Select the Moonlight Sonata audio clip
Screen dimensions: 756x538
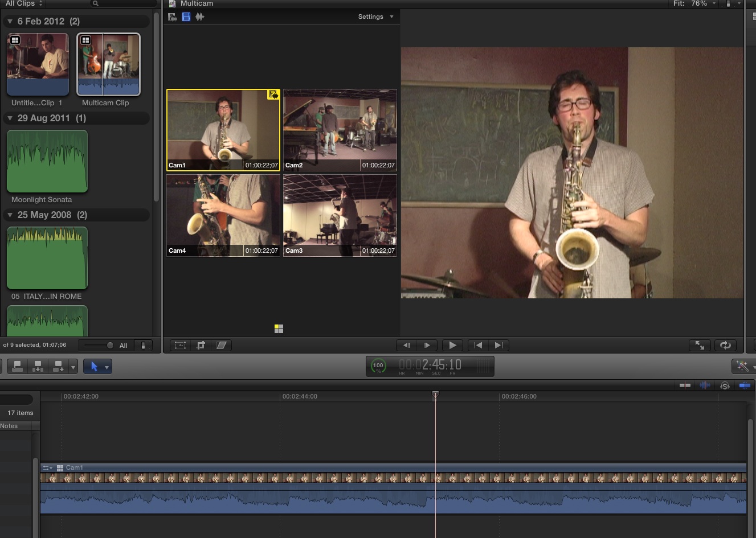click(47, 162)
